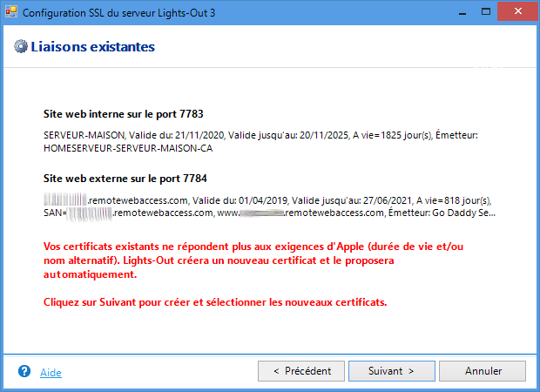
Task: Open the Aide help link
Action: pos(51,372)
